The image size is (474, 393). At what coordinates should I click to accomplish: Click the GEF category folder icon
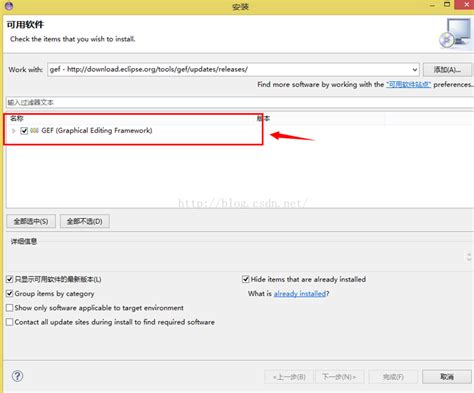pos(34,130)
